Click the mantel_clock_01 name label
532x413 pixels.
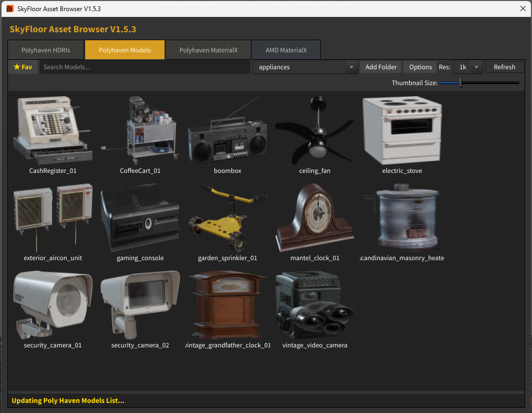[315, 258]
